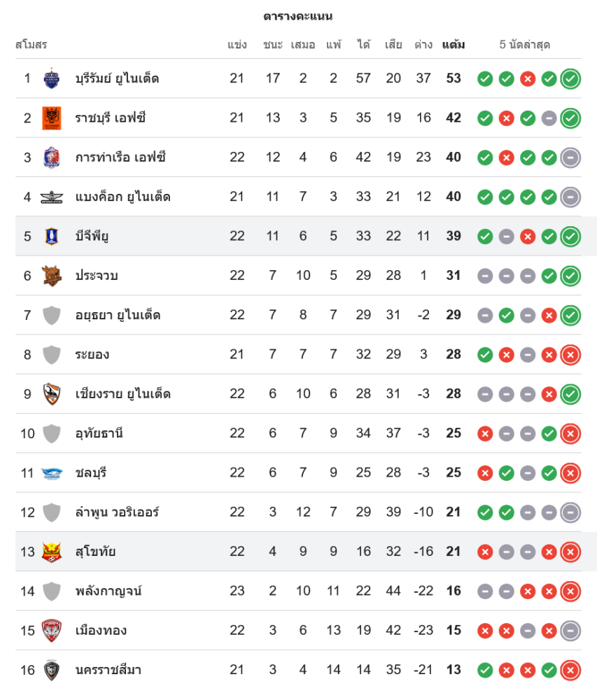Viewport: 597px width, 700px height.
Task: Click the Sukhothai club crest
Action: pos(52,552)
